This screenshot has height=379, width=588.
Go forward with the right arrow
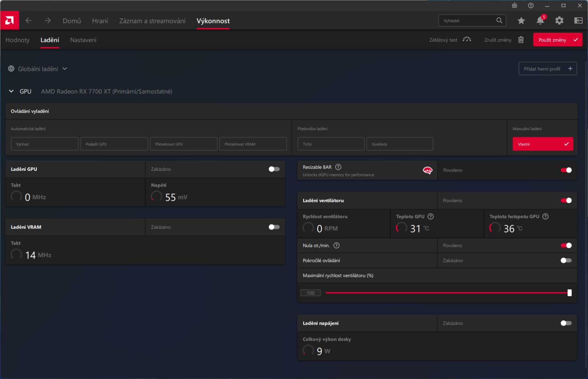48,21
